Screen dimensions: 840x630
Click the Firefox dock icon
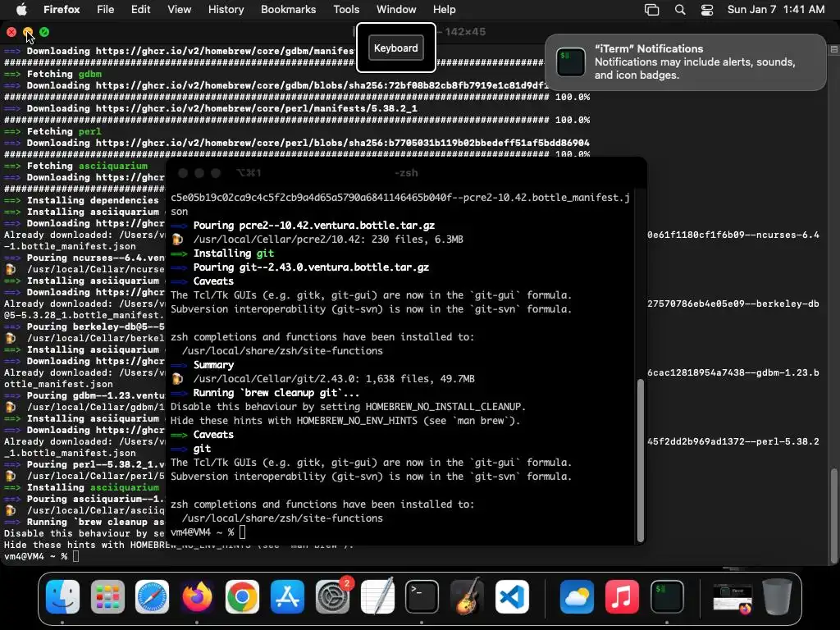point(197,596)
